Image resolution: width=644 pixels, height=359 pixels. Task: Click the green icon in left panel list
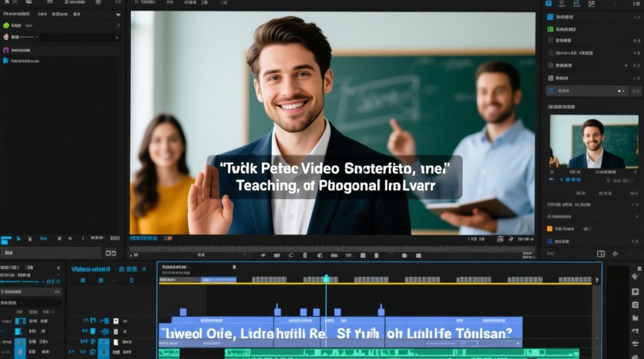coord(6,25)
